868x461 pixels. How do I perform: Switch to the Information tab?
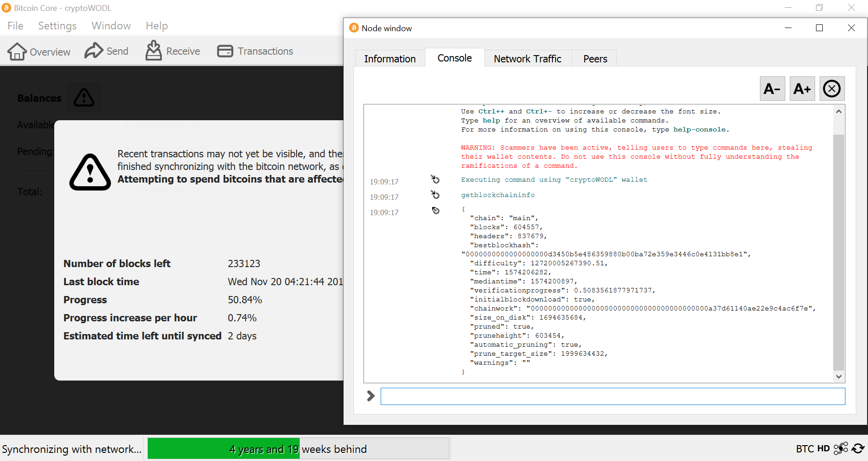tap(390, 59)
